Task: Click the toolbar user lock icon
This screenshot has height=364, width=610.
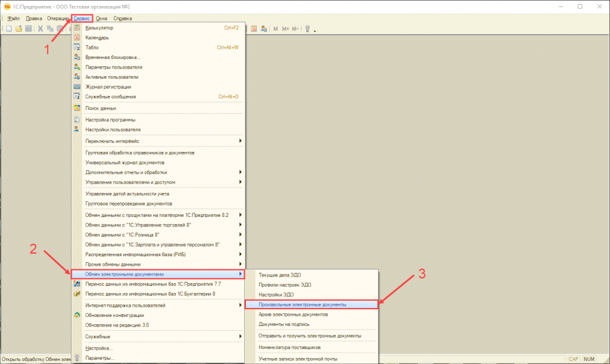Action: [264, 29]
